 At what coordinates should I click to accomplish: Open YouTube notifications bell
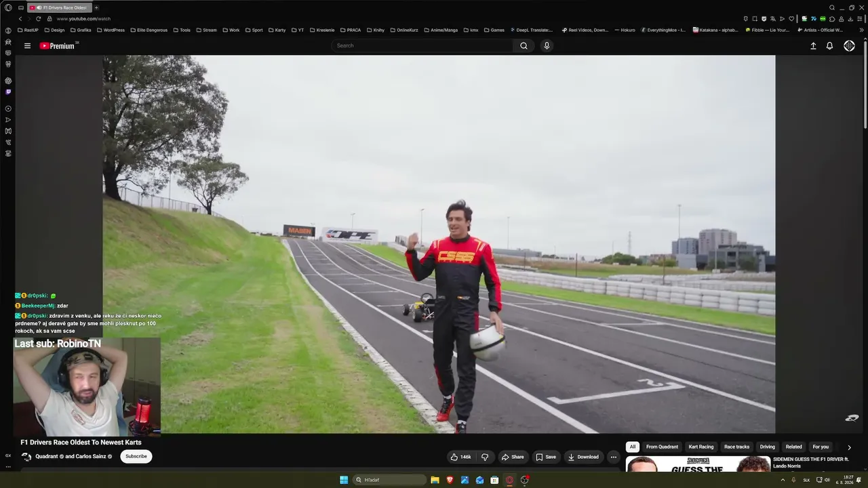point(829,46)
